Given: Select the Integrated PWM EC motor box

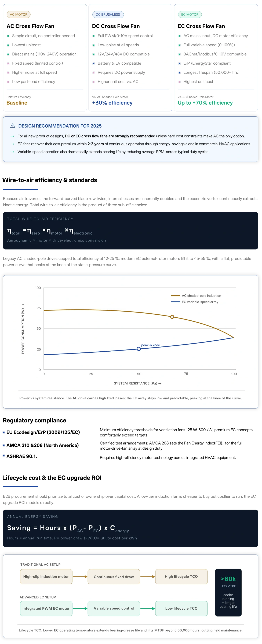Looking at the screenshot, I should (46, 608).
